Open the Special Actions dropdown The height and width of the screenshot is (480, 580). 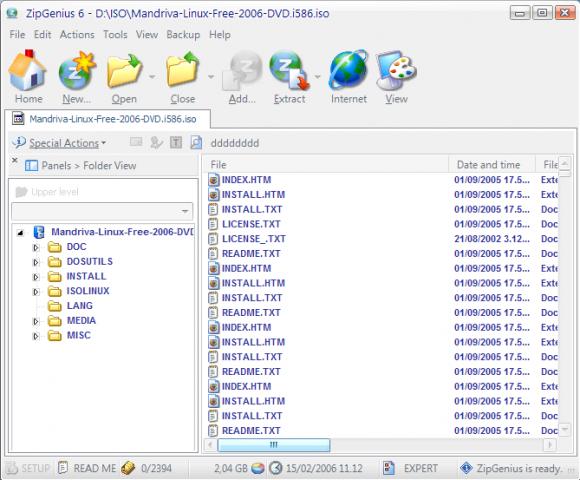(104, 143)
